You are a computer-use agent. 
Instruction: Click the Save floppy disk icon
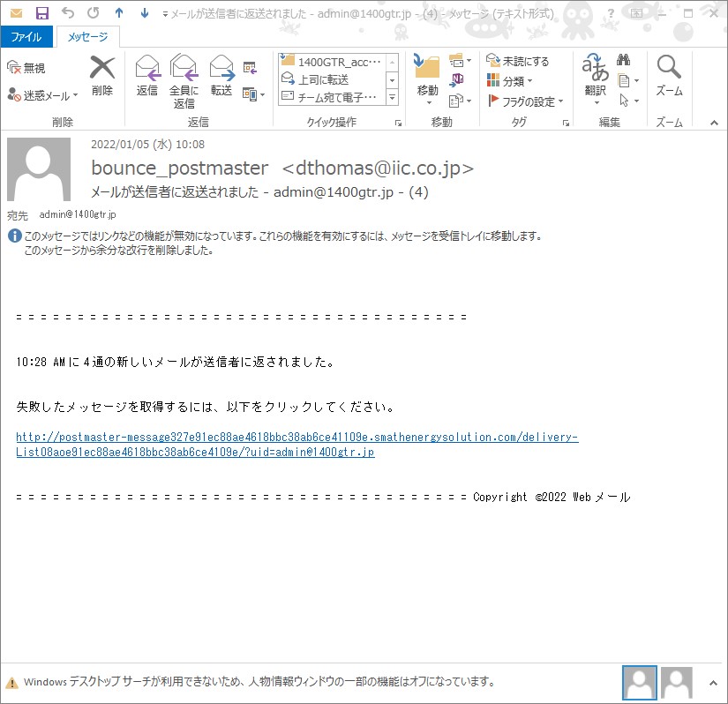(x=42, y=13)
